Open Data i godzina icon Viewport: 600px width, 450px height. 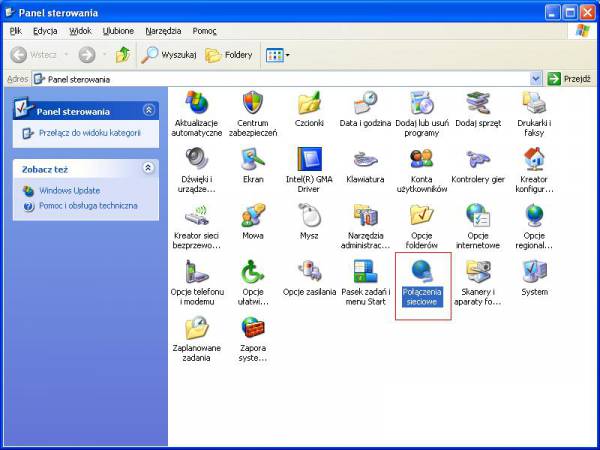coord(365,103)
